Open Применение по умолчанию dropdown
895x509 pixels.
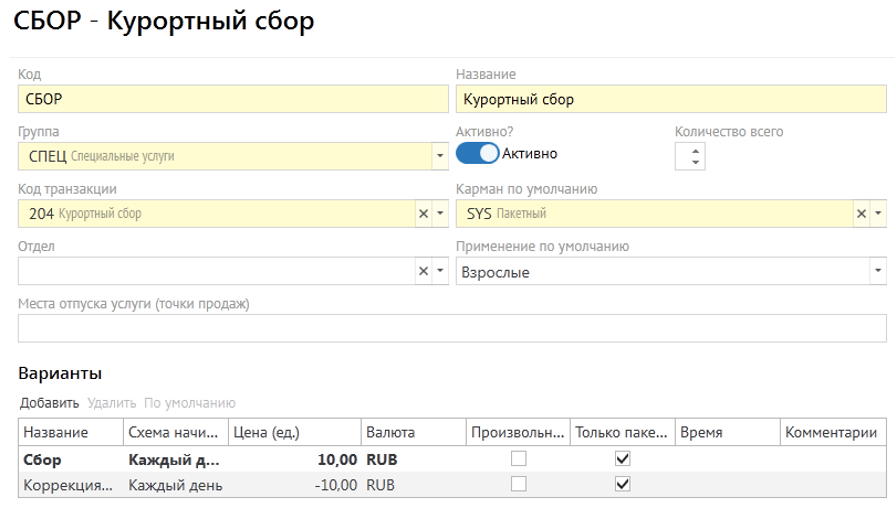pyautogui.click(x=877, y=271)
